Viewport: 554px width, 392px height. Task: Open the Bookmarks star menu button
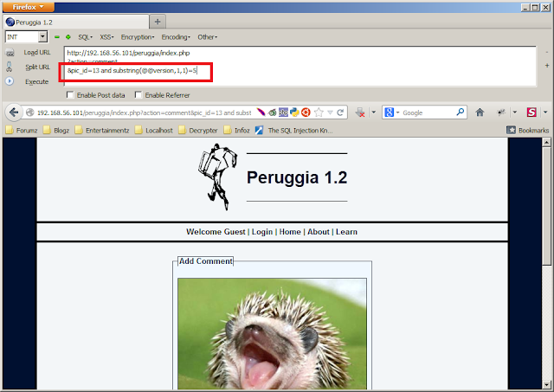(x=528, y=131)
